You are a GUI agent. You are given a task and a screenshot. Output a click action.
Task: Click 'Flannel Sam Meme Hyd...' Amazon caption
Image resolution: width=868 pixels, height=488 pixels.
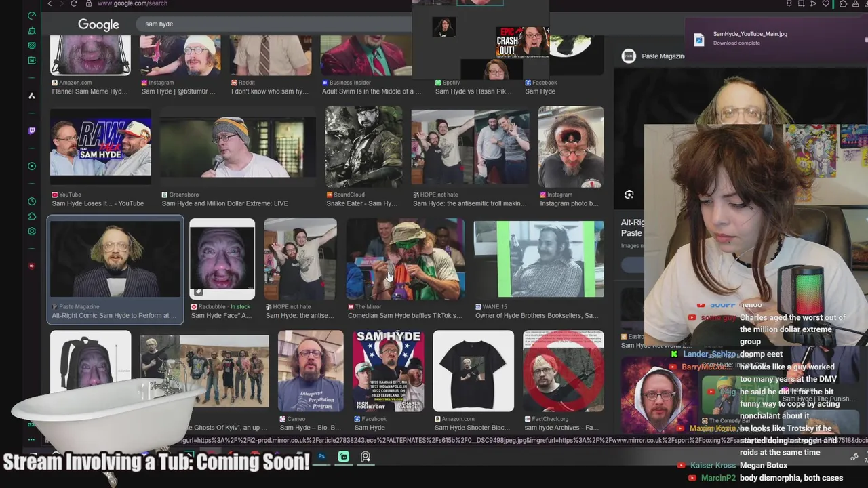click(89, 91)
